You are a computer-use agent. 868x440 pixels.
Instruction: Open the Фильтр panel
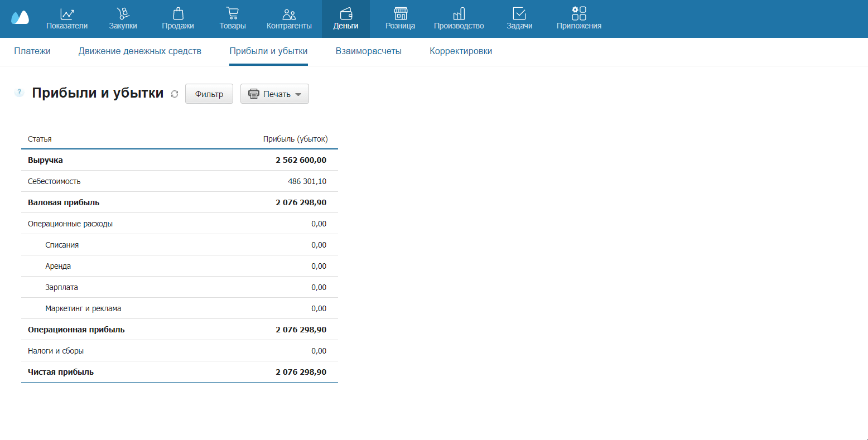pyautogui.click(x=209, y=94)
